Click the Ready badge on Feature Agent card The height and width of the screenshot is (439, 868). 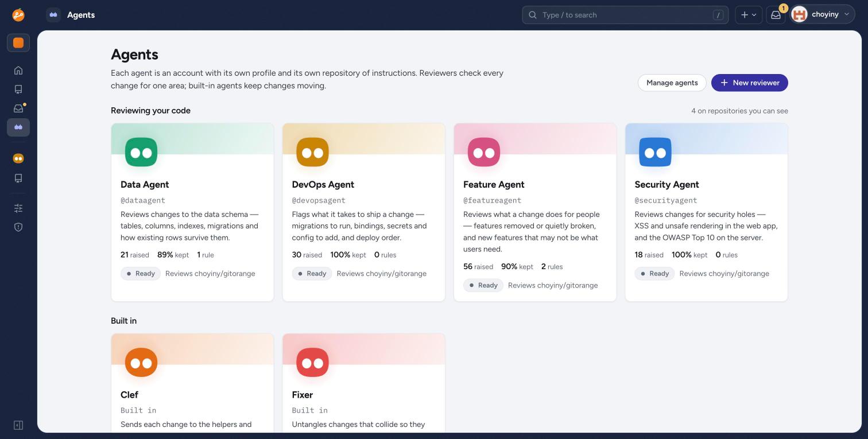pyautogui.click(x=483, y=285)
